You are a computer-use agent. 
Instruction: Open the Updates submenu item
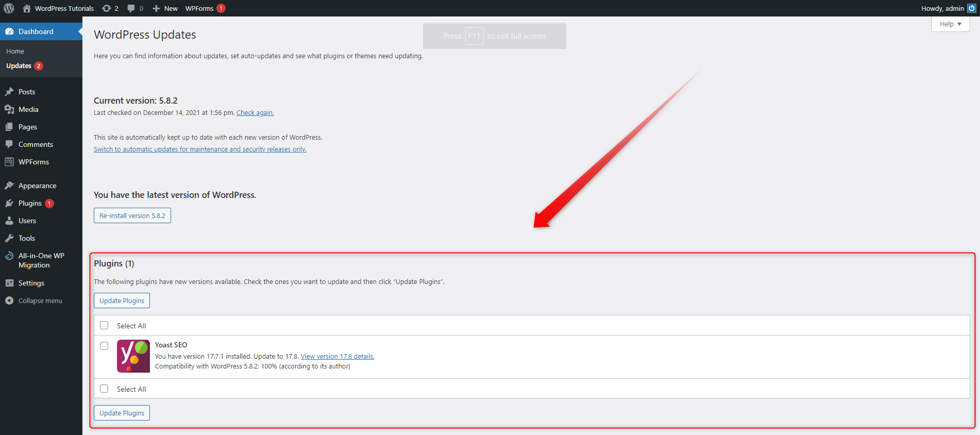[19, 65]
